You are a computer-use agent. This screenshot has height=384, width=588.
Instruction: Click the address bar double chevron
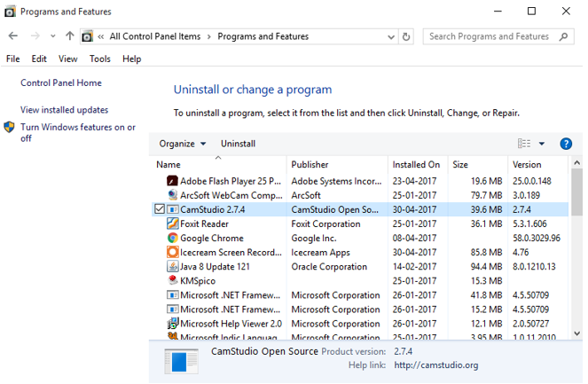pos(100,36)
